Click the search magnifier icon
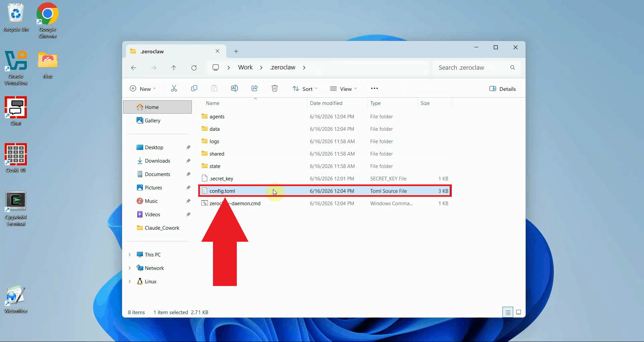The image size is (644, 342). pos(513,68)
